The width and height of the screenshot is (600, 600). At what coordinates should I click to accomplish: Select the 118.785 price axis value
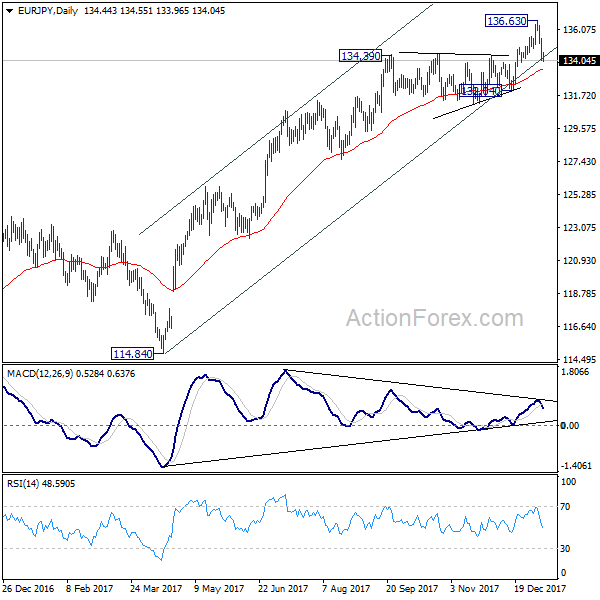coord(579,293)
